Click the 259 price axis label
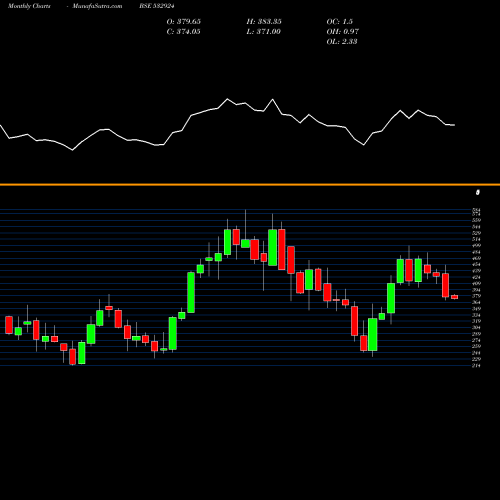This screenshot has width=500, height=500. (476, 347)
